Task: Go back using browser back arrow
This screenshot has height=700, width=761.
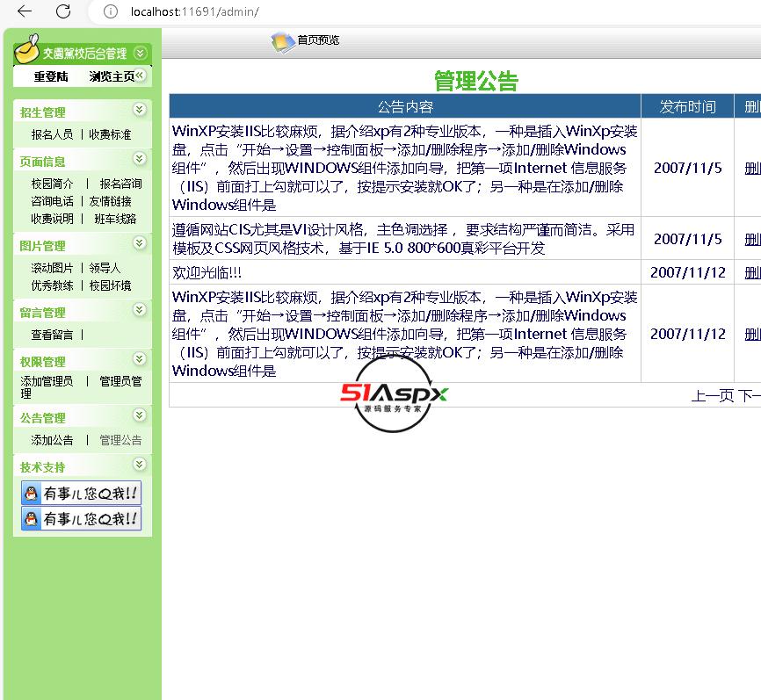Action: (25, 11)
